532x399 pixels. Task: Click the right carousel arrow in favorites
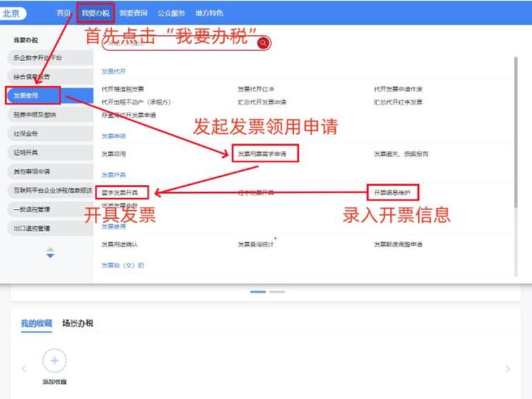pyautogui.click(x=507, y=369)
